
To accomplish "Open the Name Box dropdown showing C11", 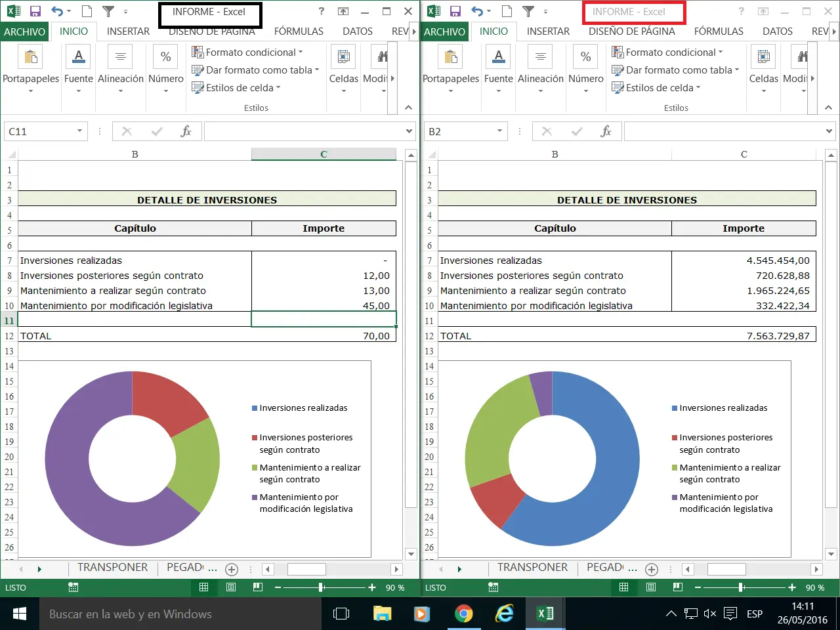I will [79, 131].
